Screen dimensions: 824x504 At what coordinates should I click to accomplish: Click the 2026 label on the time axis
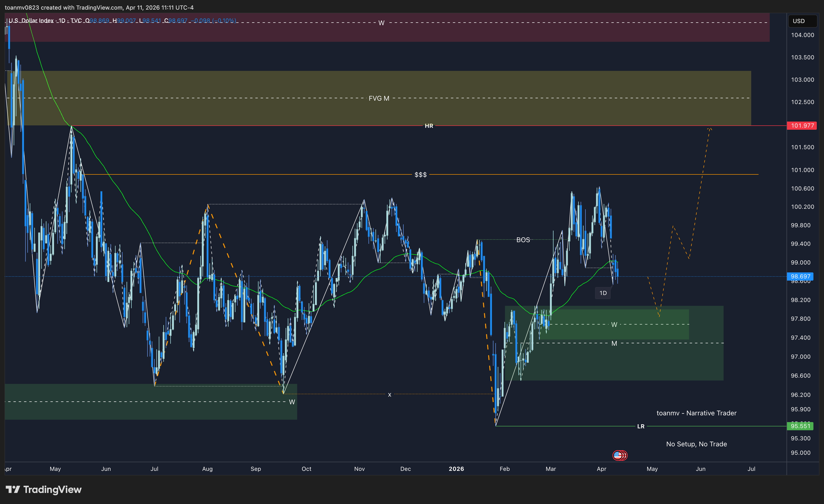tap(456, 469)
